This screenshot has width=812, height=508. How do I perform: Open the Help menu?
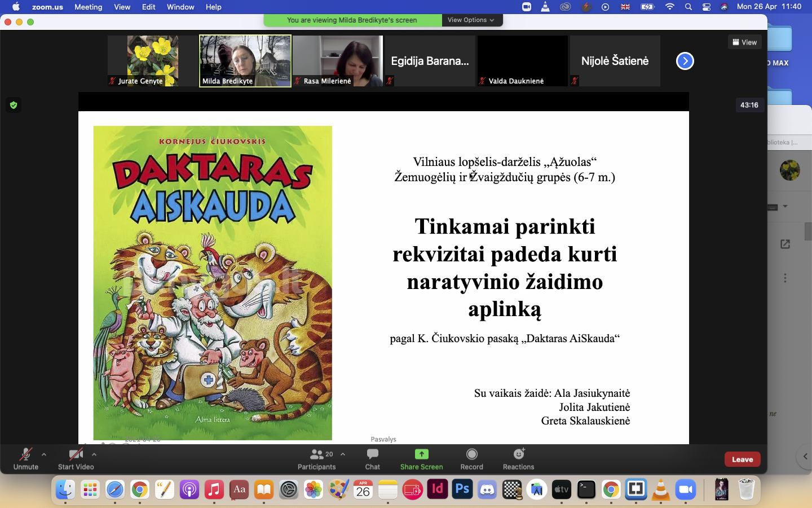pos(213,7)
